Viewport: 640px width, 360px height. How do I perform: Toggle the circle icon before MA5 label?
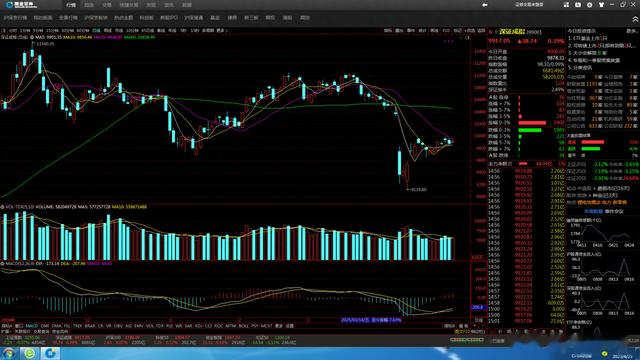click(32, 37)
